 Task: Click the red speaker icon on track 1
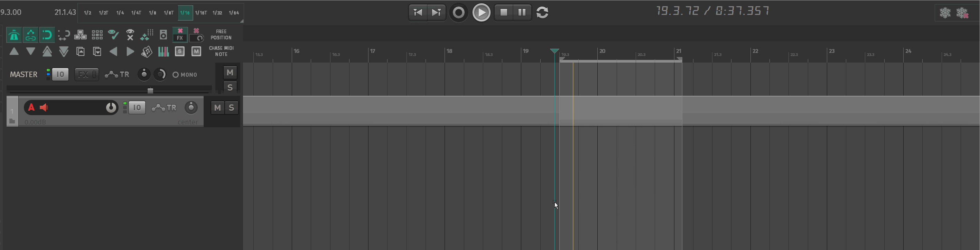coord(44,108)
